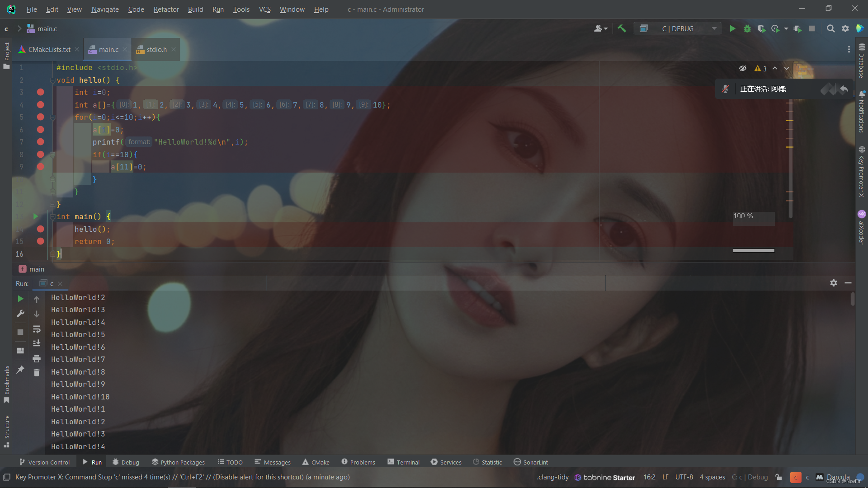Image resolution: width=868 pixels, height=488 pixels.
Task: Start debugging with the bug icon
Action: (x=747, y=28)
